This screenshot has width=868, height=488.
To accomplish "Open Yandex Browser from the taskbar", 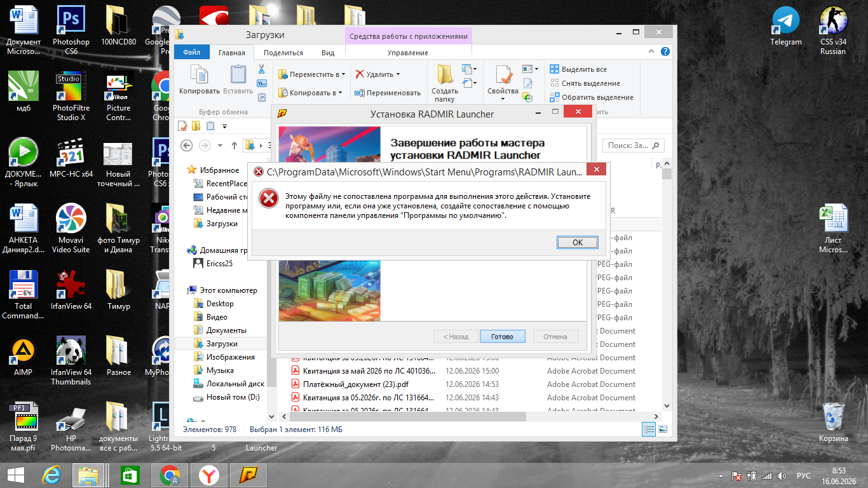I will click(209, 475).
